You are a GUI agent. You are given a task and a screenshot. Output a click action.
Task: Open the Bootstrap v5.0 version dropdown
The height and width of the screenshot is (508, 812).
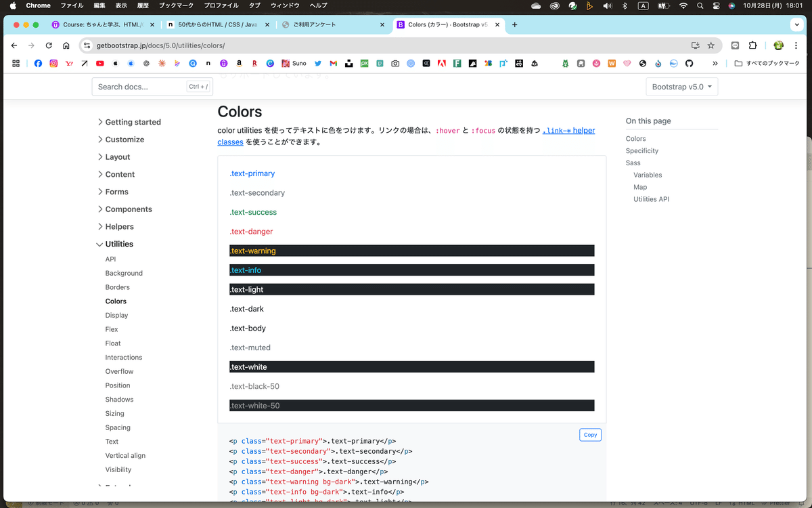coord(681,86)
